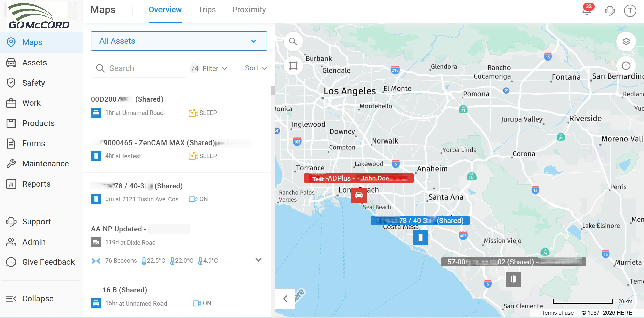Click the notifications bell icon
This screenshot has height=318, width=644.
587,11
